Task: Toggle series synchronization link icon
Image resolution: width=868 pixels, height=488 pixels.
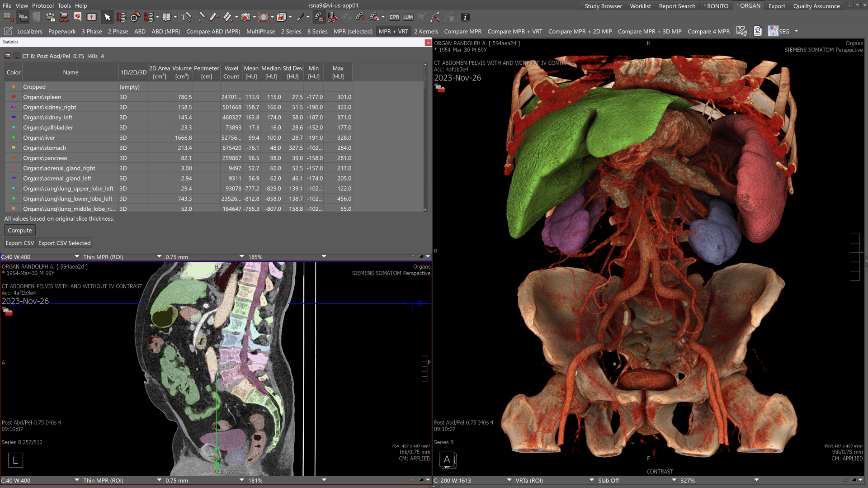Action: tap(319, 17)
